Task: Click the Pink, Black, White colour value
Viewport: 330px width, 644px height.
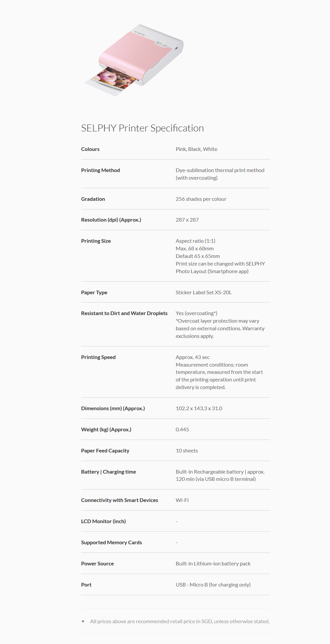Action: 196,149
